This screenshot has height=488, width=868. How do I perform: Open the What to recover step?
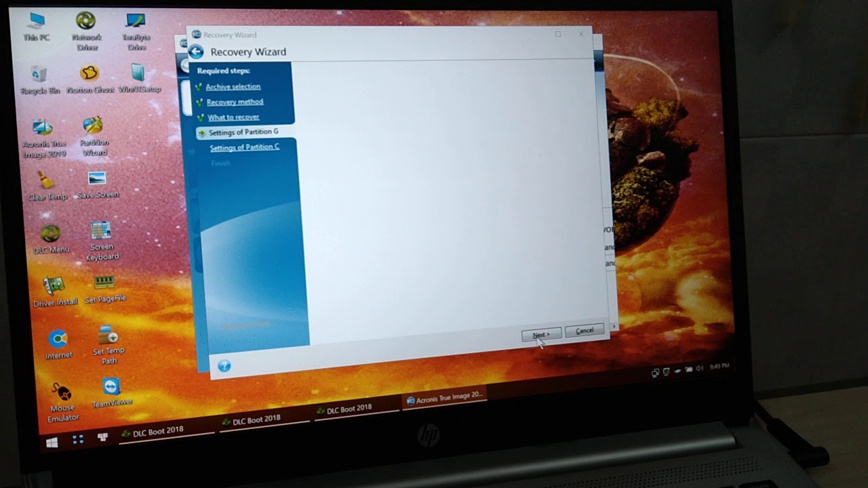click(233, 117)
